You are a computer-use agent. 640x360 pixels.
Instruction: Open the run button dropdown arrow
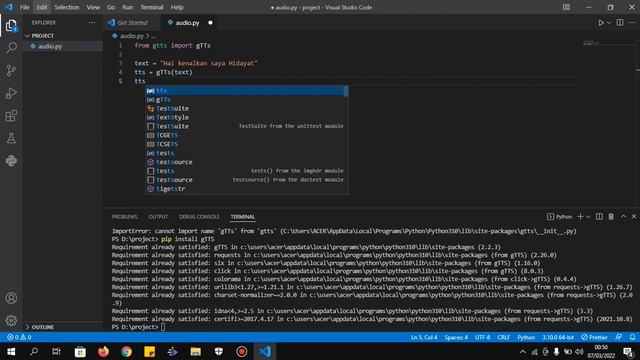pyautogui.click(x=609, y=23)
